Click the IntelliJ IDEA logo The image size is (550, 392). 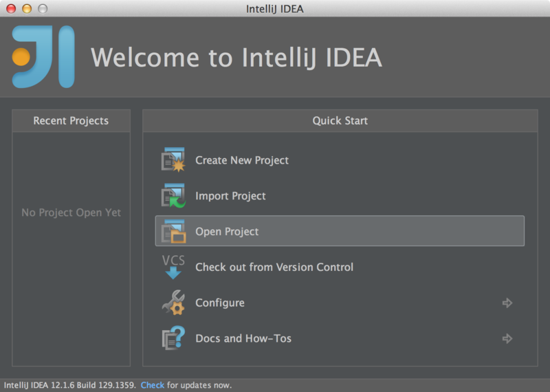click(43, 57)
